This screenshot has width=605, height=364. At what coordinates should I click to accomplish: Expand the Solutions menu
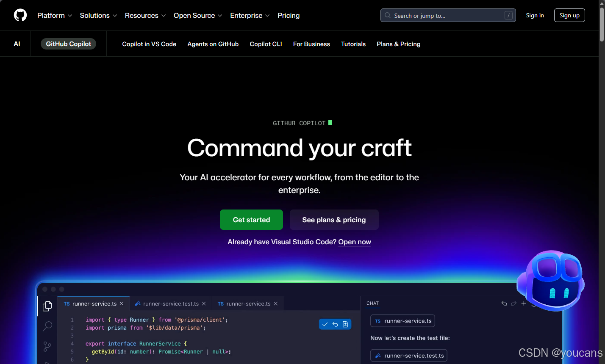click(x=98, y=15)
